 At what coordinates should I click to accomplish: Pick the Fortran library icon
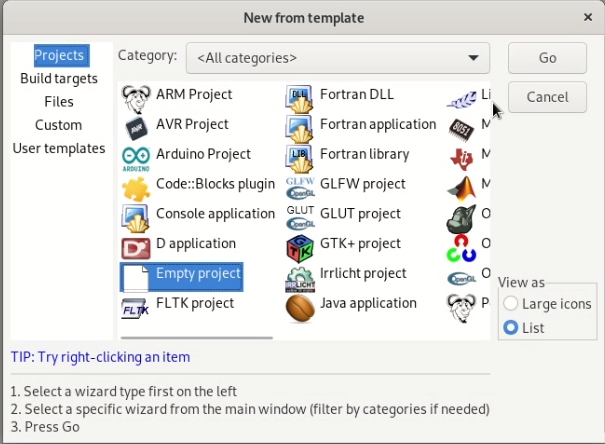tap(300, 159)
